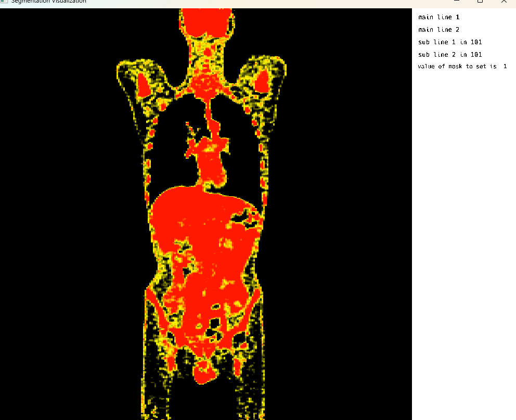Image resolution: width=516 pixels, height=420 pixels.
Task: Close the Segmentation Visualization window
Action: pyautogui.click(x=504, y=2)
